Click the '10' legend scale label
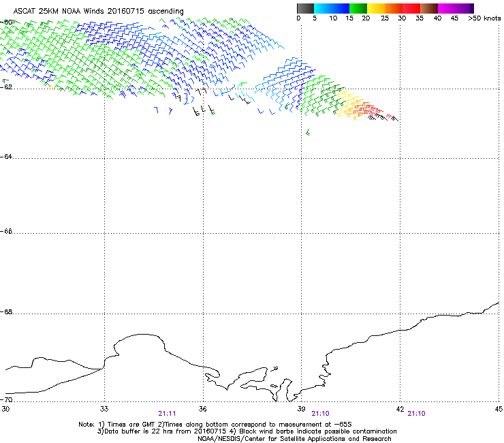This screenshot has width=504, height=443. (333, 18)
